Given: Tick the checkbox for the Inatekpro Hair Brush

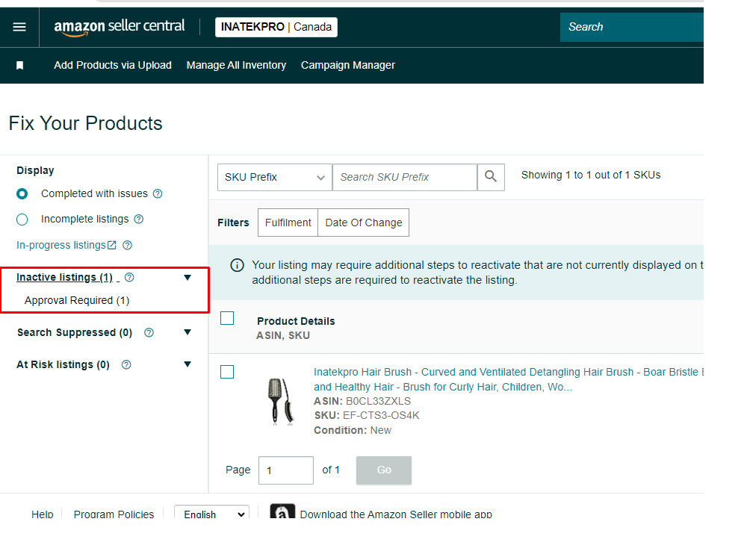Looking at the screenshot, I should pyautogui.click(x=227, y=372).
